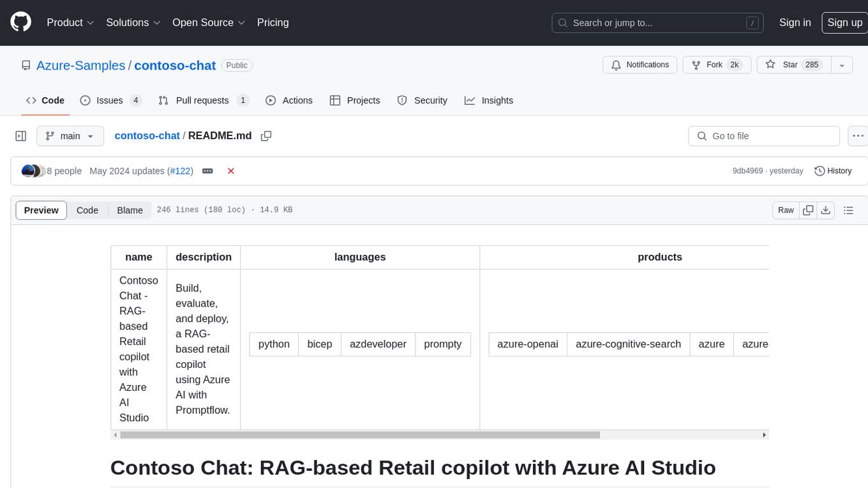Fork the repository
Image resolution: width=868 pixels, height=488 pixels.
tap(717, 65)
